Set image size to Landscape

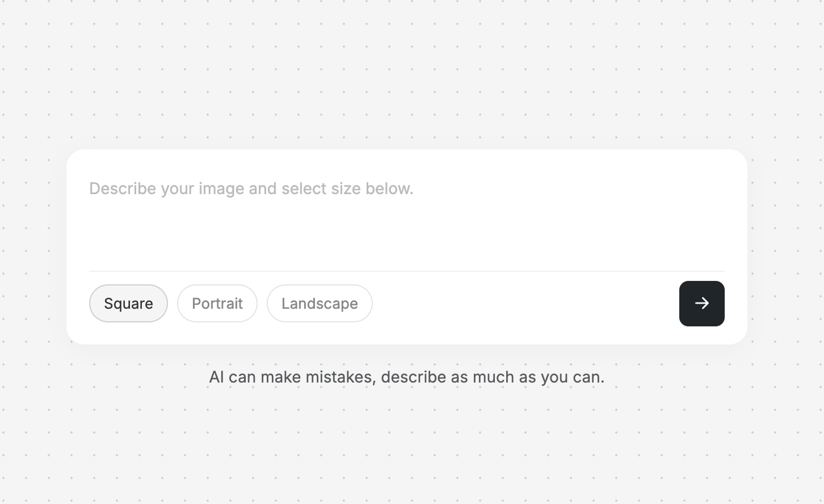tap(319, 304)
